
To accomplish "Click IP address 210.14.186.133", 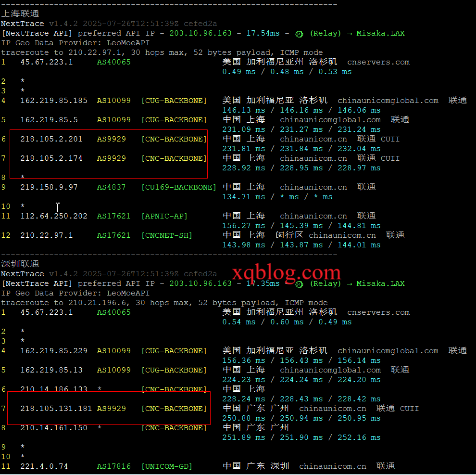I will pos(53,389).
